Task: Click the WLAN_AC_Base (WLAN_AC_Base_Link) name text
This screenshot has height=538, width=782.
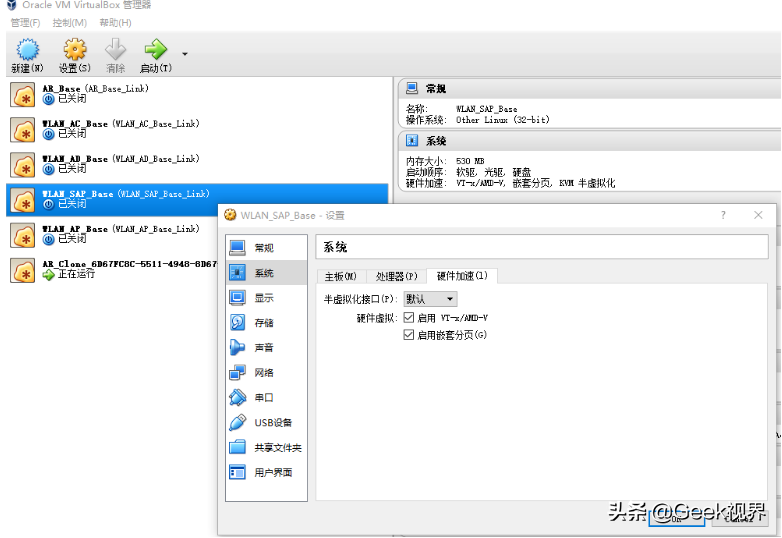Action: 121,124
